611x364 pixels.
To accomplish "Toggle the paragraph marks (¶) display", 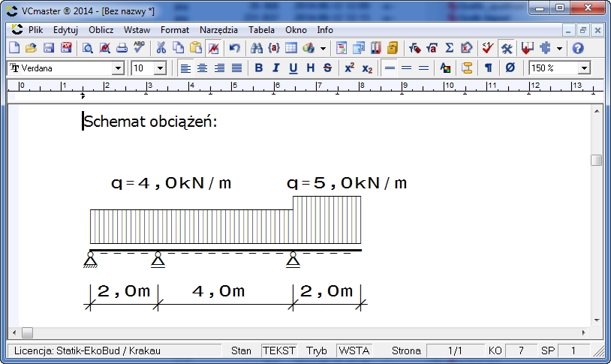I will 488,68.
